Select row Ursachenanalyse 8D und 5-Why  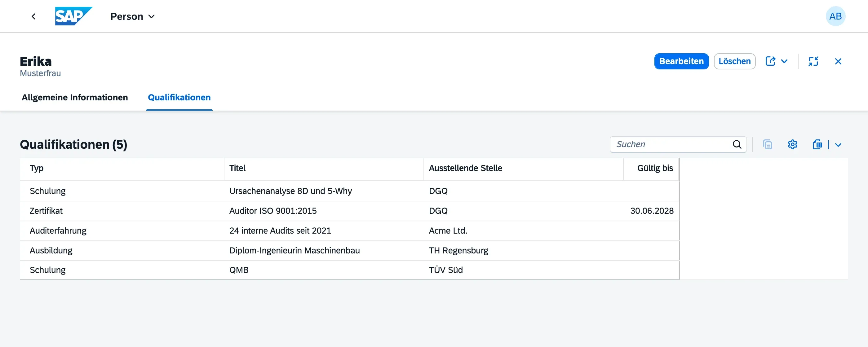click(349, 191)
